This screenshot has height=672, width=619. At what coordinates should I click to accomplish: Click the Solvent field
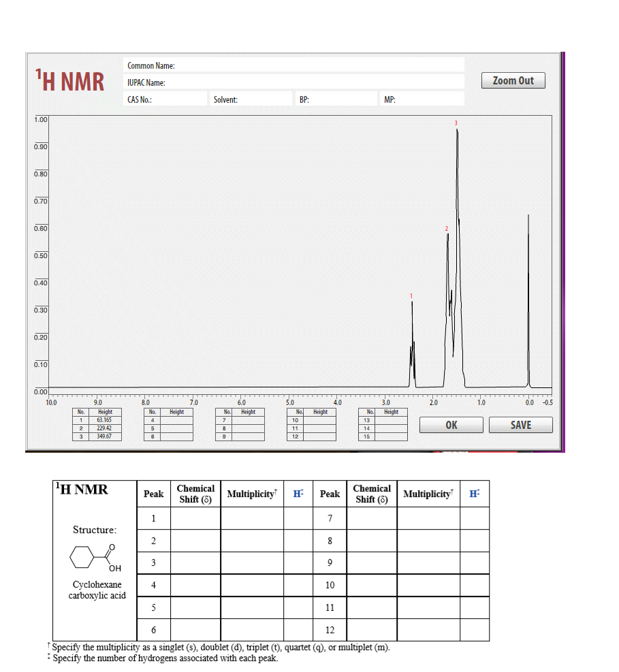tap(251, 99)
